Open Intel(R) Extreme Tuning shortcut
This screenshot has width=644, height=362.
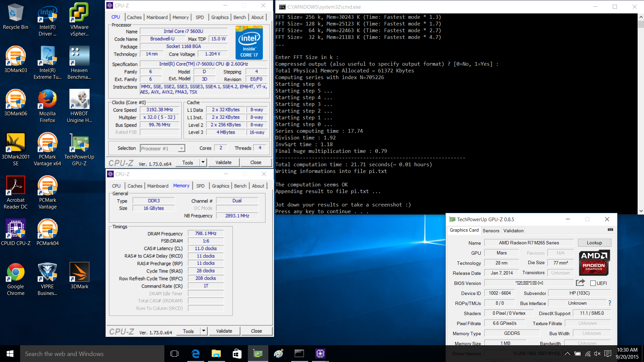pyautogui.click(x=47, y=63)
